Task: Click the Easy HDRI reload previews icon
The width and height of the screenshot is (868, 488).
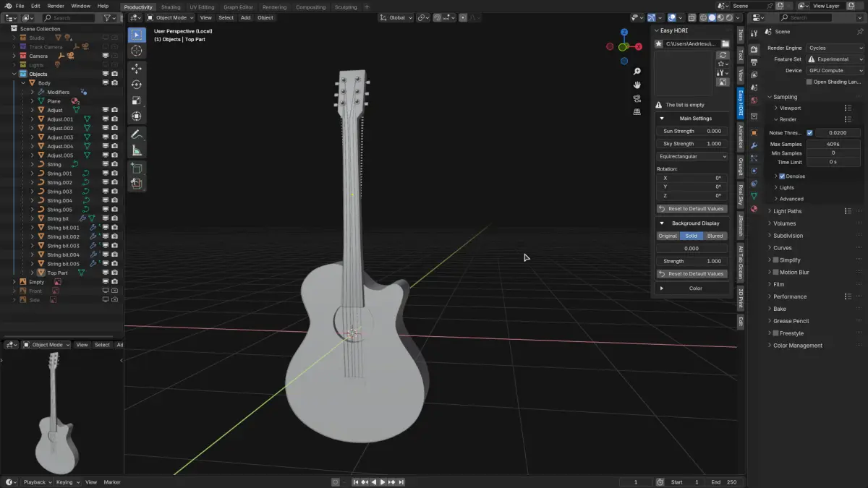Action: [723, 55]
